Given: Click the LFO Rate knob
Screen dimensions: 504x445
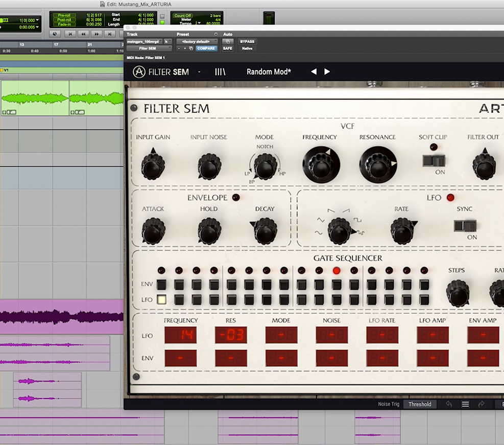Looking at the screenshot, I should pyautogui.click(x=402, y=231).
